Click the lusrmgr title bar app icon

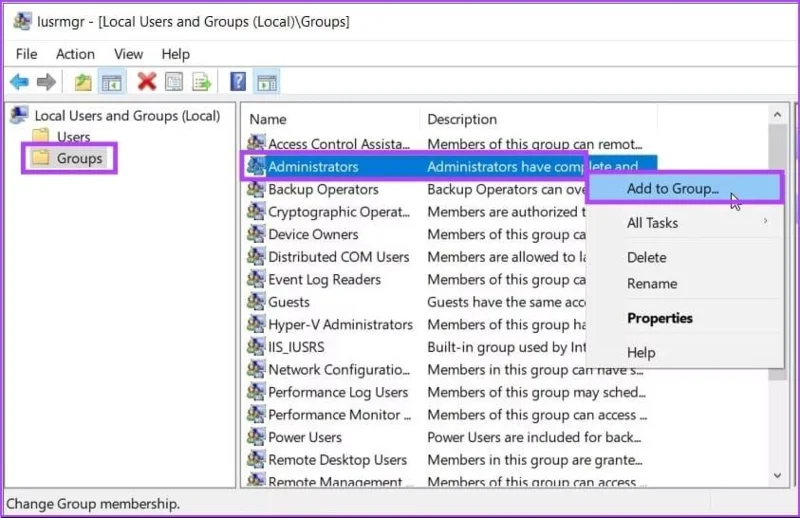pos(22,21)
